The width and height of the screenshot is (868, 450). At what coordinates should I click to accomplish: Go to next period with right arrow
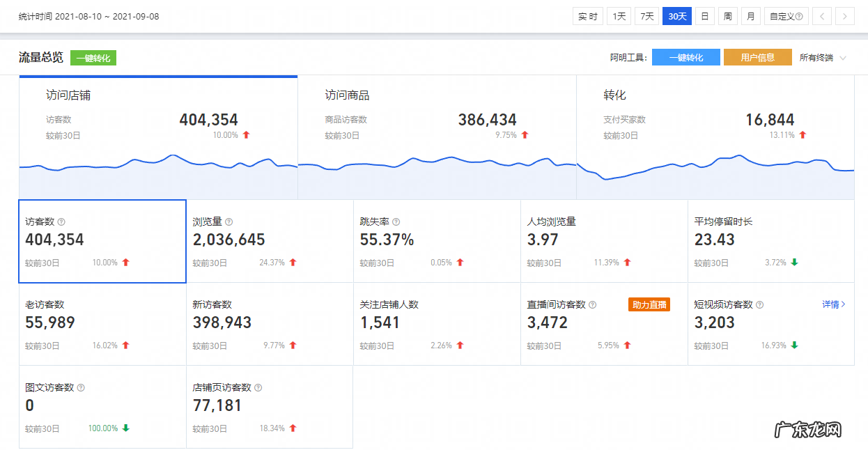pos(845,16)
